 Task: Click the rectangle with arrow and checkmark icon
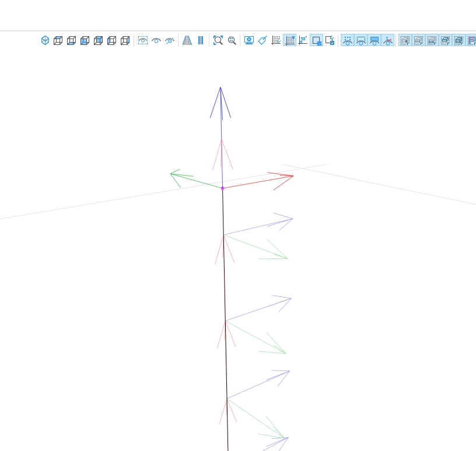(330, 40)
